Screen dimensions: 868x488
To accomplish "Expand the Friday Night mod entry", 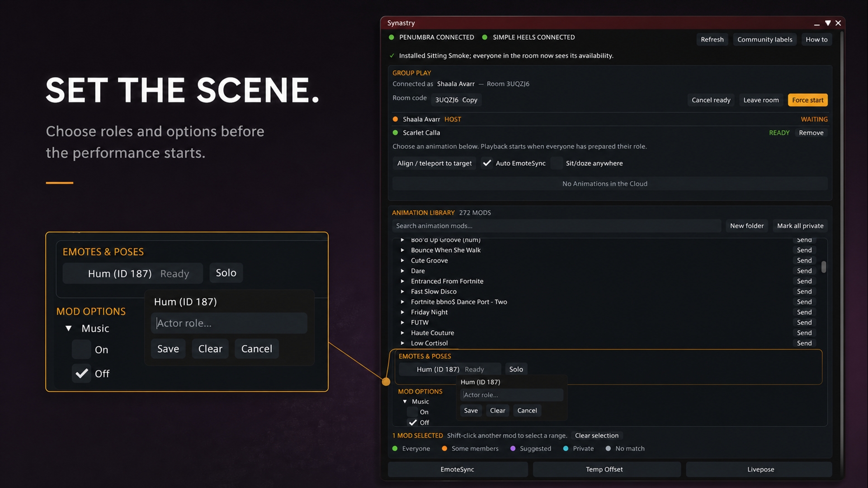I will click(x=402, y=312).
